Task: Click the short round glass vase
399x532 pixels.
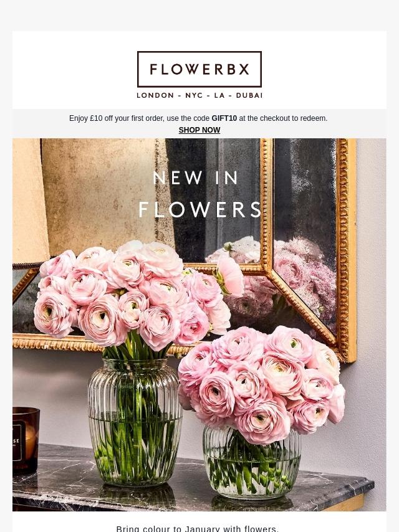Action: [252, 462]
